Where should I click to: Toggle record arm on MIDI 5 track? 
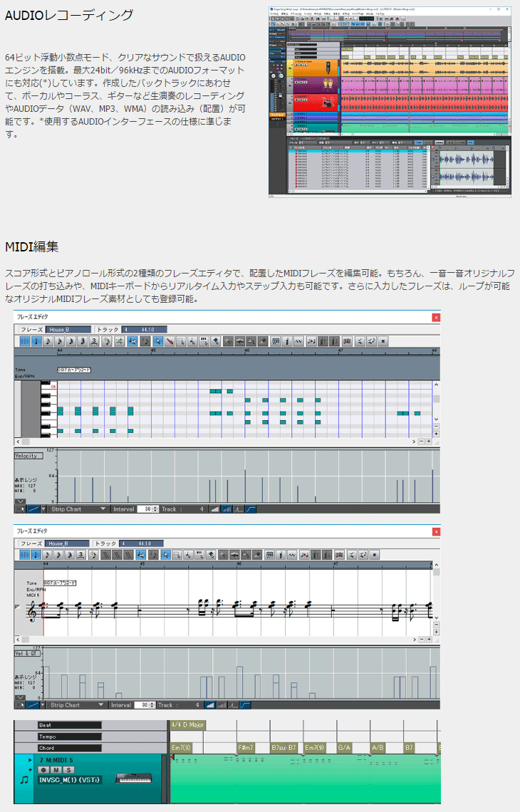coord(44,770)
